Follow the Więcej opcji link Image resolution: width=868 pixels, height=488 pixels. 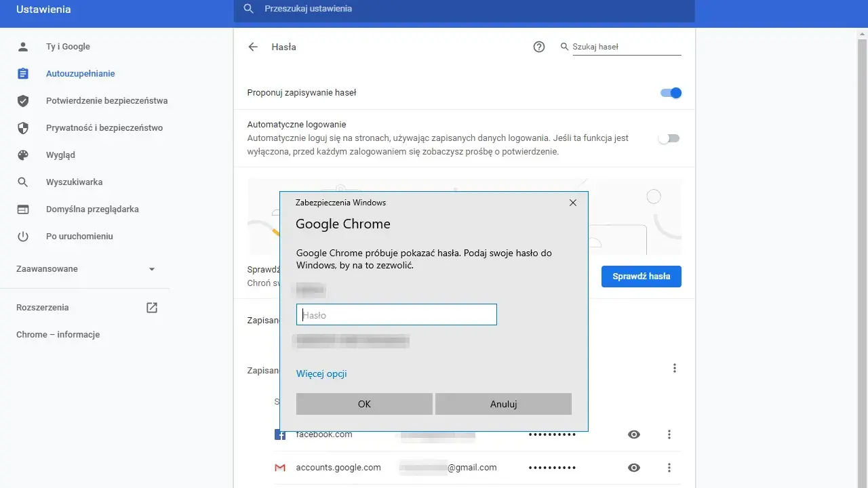[321, 373]
